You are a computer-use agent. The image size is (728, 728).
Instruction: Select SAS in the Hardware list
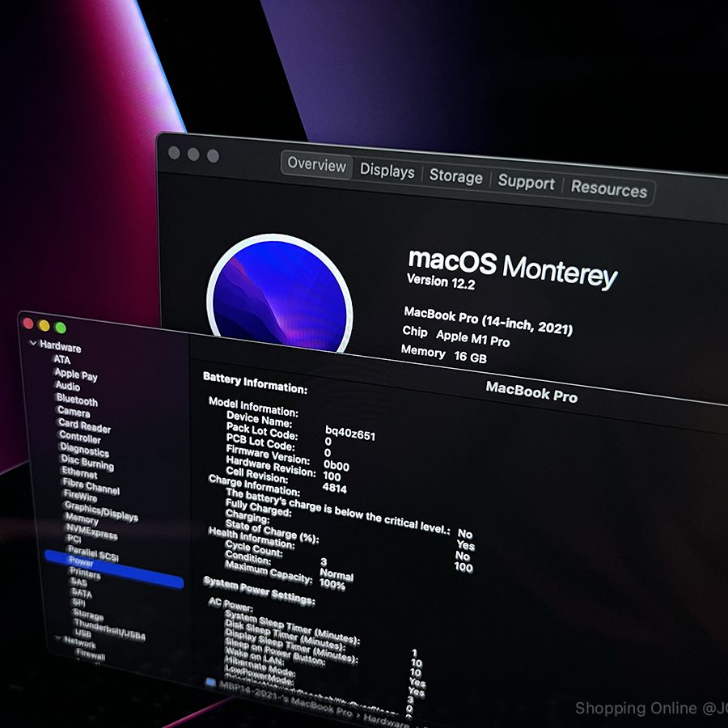[x=78, y=582]
